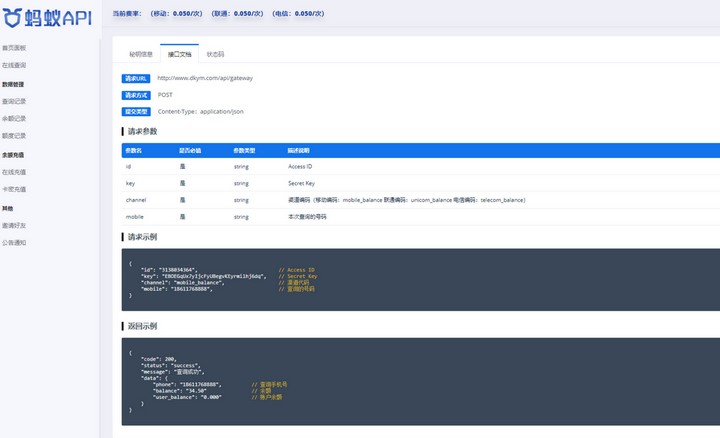Click the 蚂蚁API ant logo
Image resolution: width=720 pixels, height=438 pixels.
pyautogui.click(x=47, y=18)
